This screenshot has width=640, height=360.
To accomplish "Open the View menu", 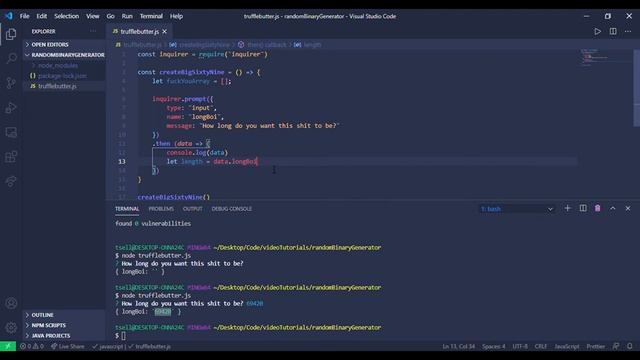I will [93, 16].
